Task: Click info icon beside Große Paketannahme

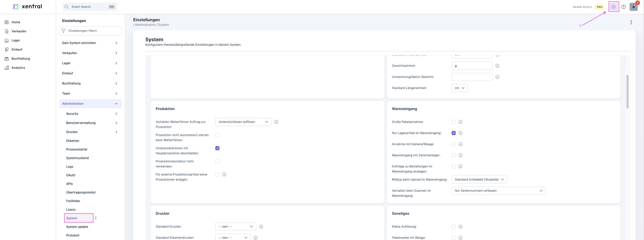Action: point(461,122)
